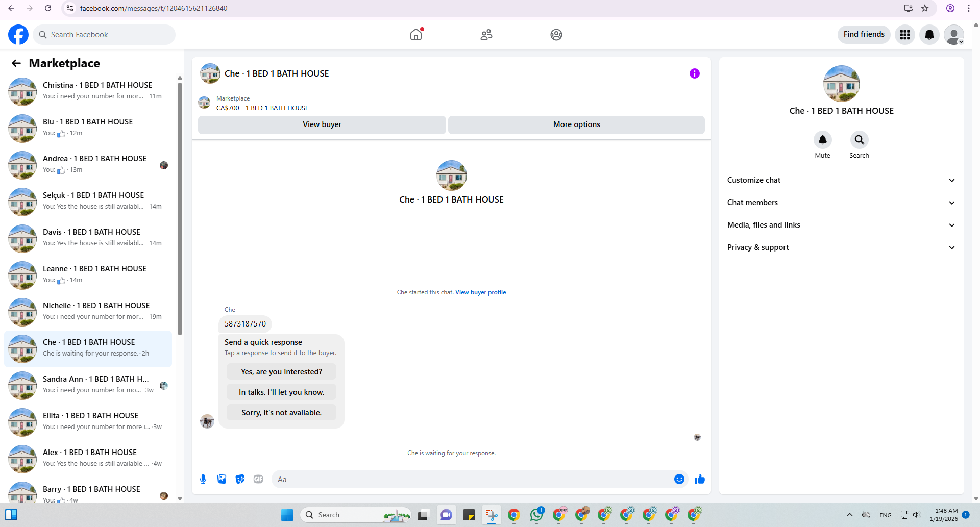Screen dimensions: 980x527
Task: Click the Chrome profile icon
Action: [x=950, y=8]
